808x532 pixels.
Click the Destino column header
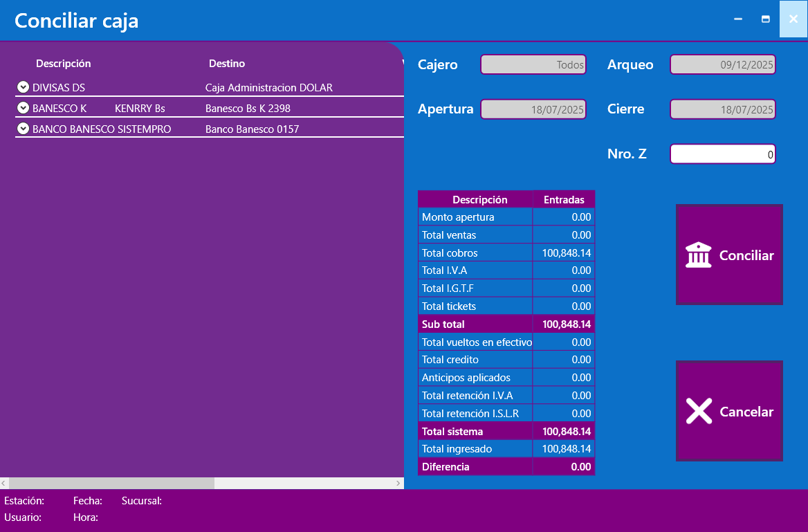tap(227, 64)
